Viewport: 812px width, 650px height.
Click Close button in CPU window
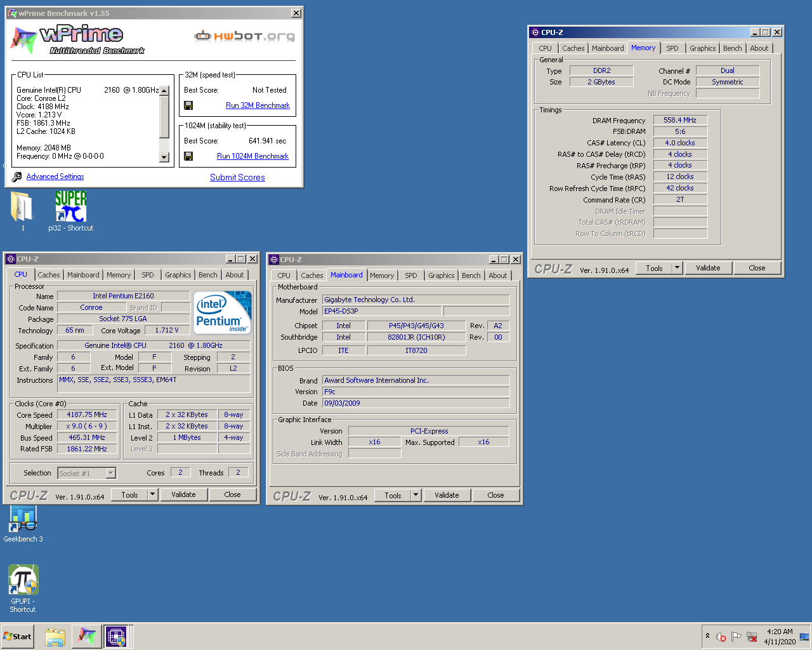click(x=232, y=494)
